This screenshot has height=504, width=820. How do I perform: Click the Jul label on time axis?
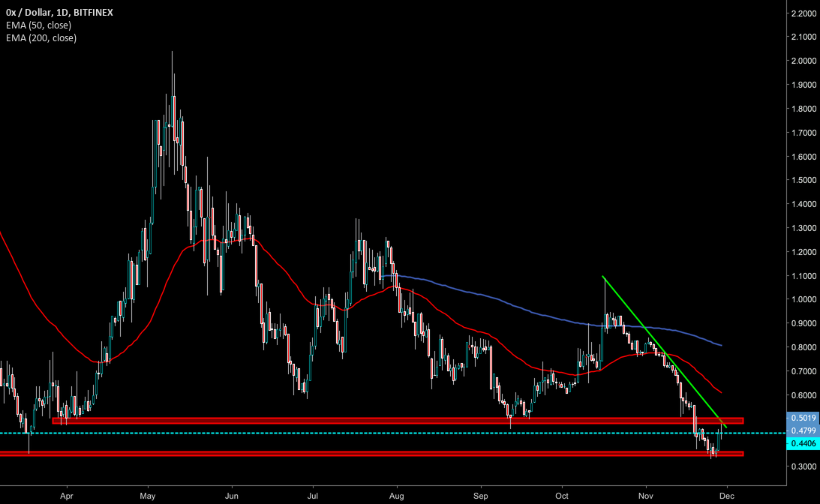(x=313, y=496)
